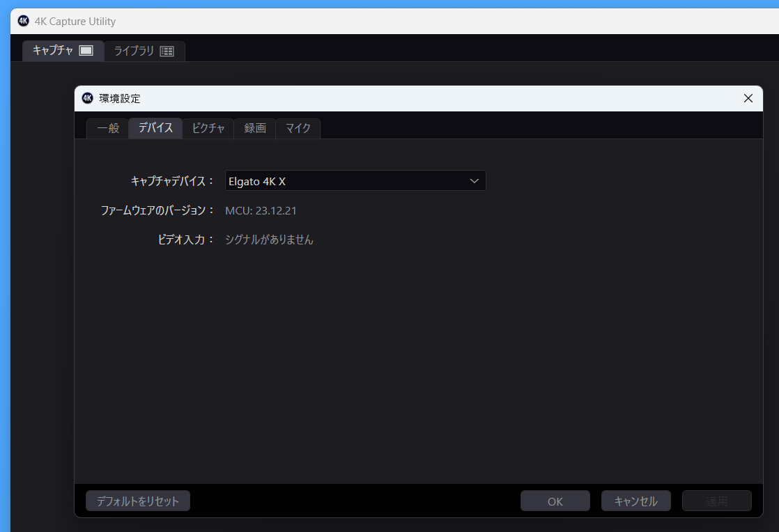Click デフォルトをリセット button
Image resolution: width=779 pixels, height=532 pixels.
tap(138, 501)
